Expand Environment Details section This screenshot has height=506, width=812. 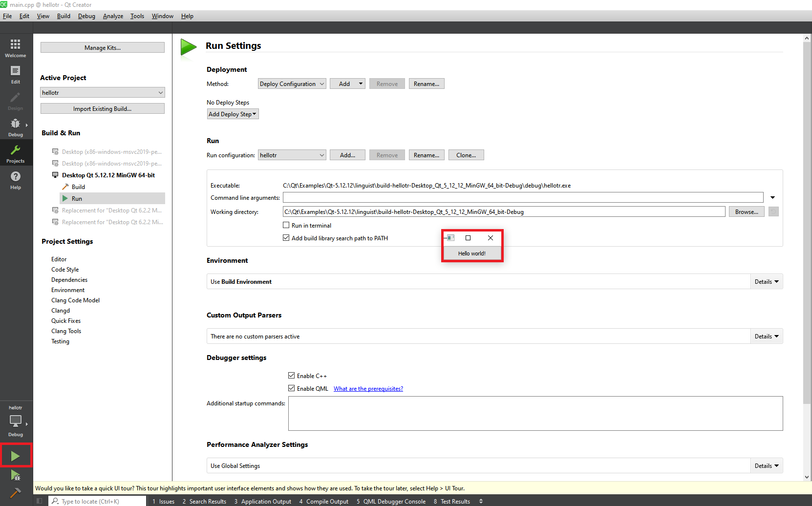click(x=766, y=282)
